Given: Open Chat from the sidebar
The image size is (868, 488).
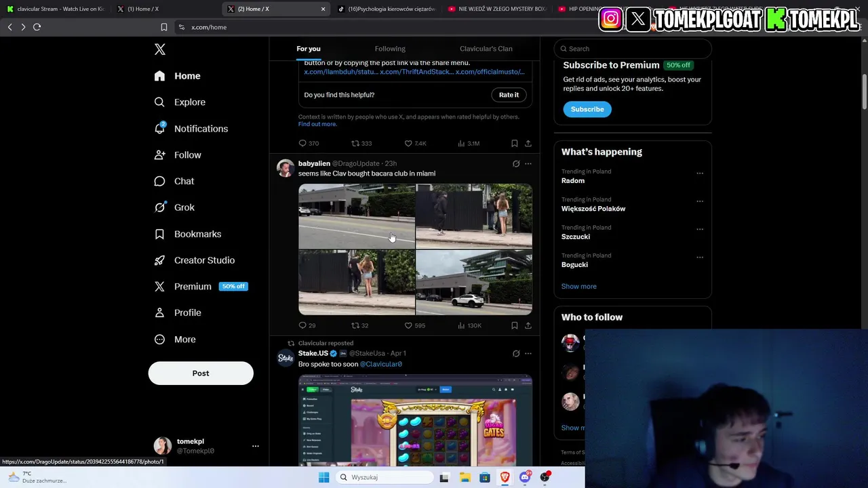Looking at the screenshot, I should point(174,182).
